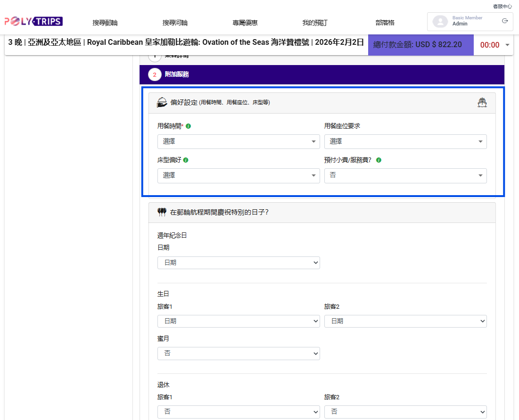The image size is (519, 420).
Task: Click the PolyTrips logo
Action: pyautogui.click(x=33, y=22)
